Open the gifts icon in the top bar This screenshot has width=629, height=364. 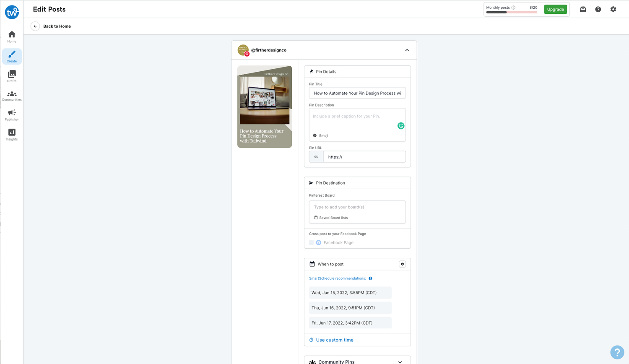click(x=582, y=9)
